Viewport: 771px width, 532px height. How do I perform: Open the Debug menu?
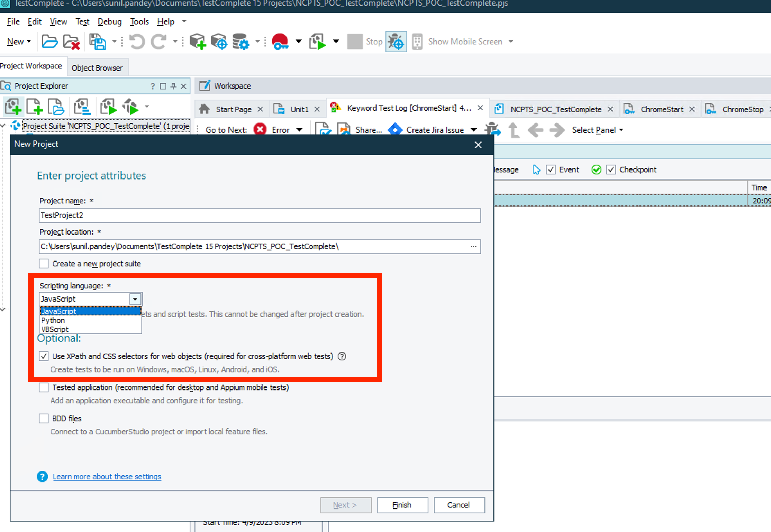(109, 22)
